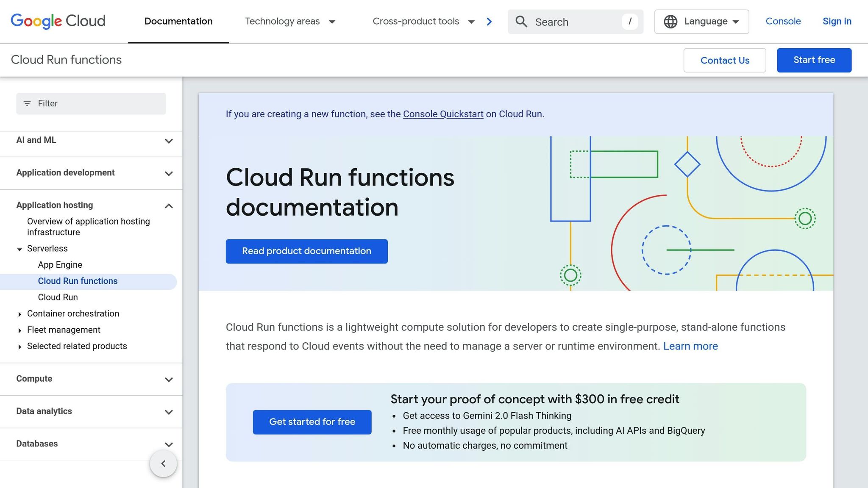This screenshot has height=488, width=868.
Task: Focus the sidebar Filter field
Action: [91, 104]
